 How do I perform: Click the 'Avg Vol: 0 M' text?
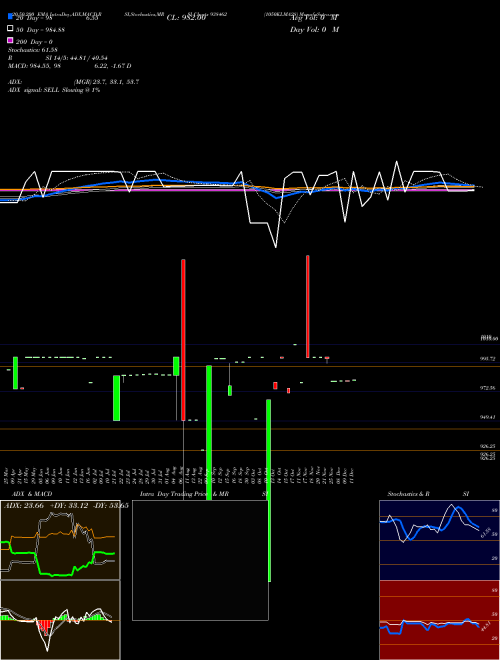(314, 18)
